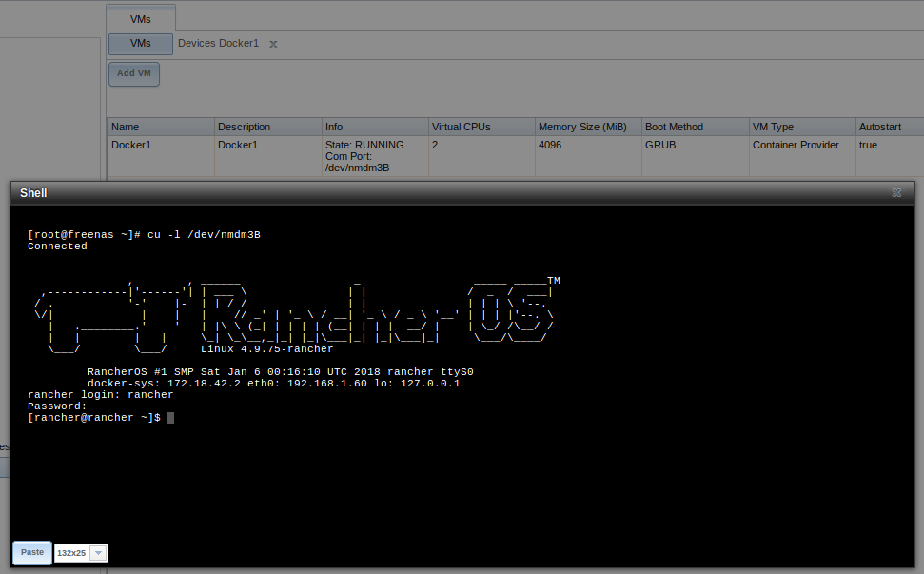This screenshot has width=924, height=574.
Task: Select the inner VMs sub-tab
Action: tap(140, 44)
